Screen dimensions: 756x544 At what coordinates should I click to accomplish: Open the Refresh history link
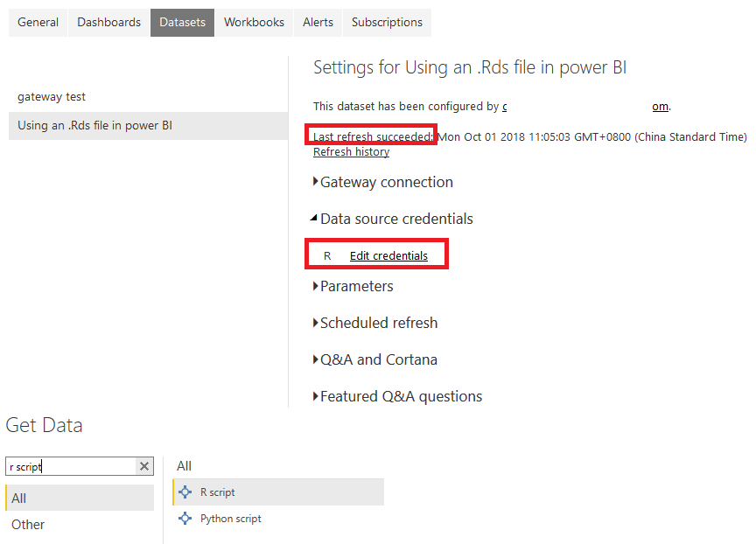coord(351,152)
